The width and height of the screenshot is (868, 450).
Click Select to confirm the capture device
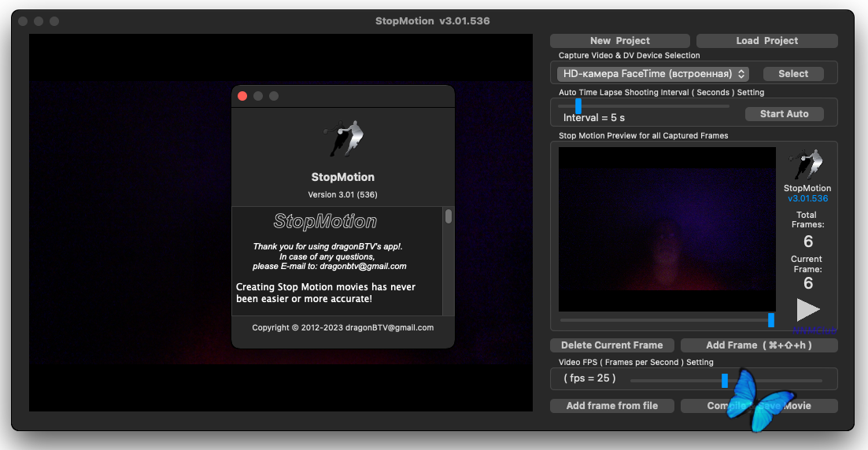[x=792, y=74]
